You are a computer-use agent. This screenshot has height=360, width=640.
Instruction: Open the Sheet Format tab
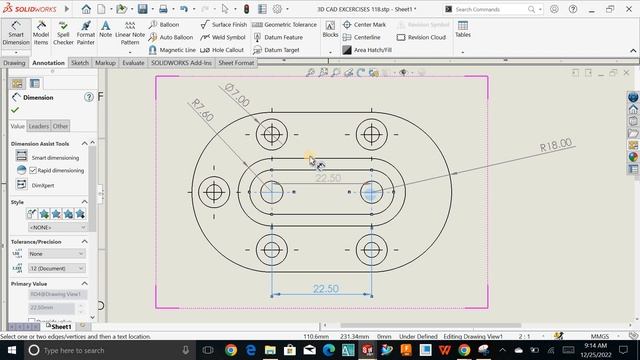coord(236,63)
